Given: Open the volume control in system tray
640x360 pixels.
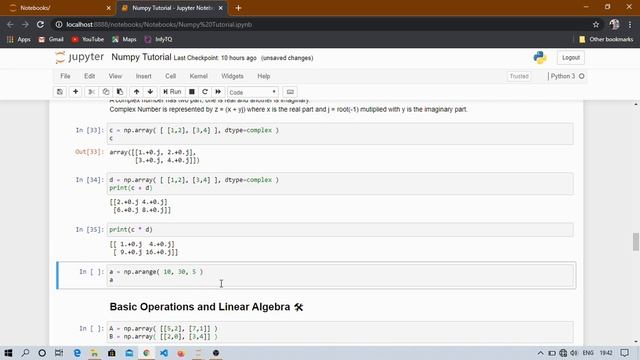Looking at the screenshot, I should coord(574,353).
